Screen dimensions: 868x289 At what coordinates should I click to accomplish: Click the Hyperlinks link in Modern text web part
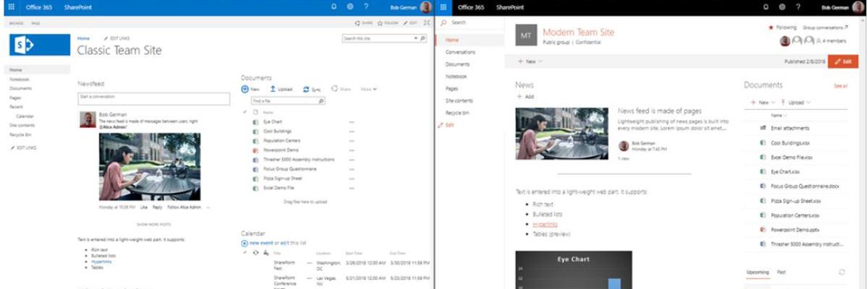click(543, 224)
